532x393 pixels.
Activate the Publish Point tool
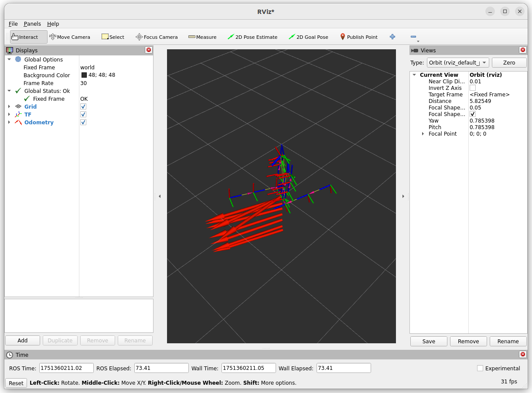[358, 37]
